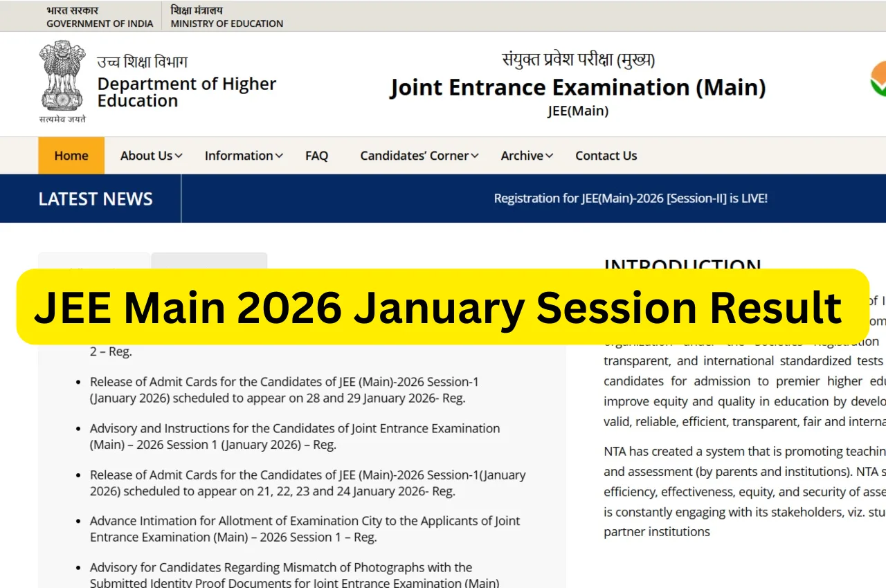886x588 pixels.
Task: Open the About Us dropdown menu
Action: (150, 156)
